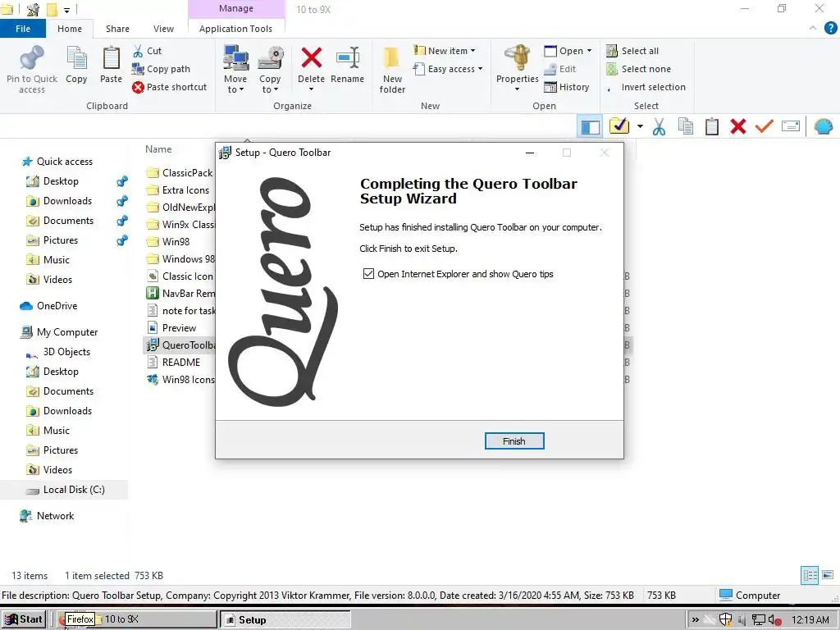
Task: Click the 10 to 9X taskbar button
Action: point(155,619)
